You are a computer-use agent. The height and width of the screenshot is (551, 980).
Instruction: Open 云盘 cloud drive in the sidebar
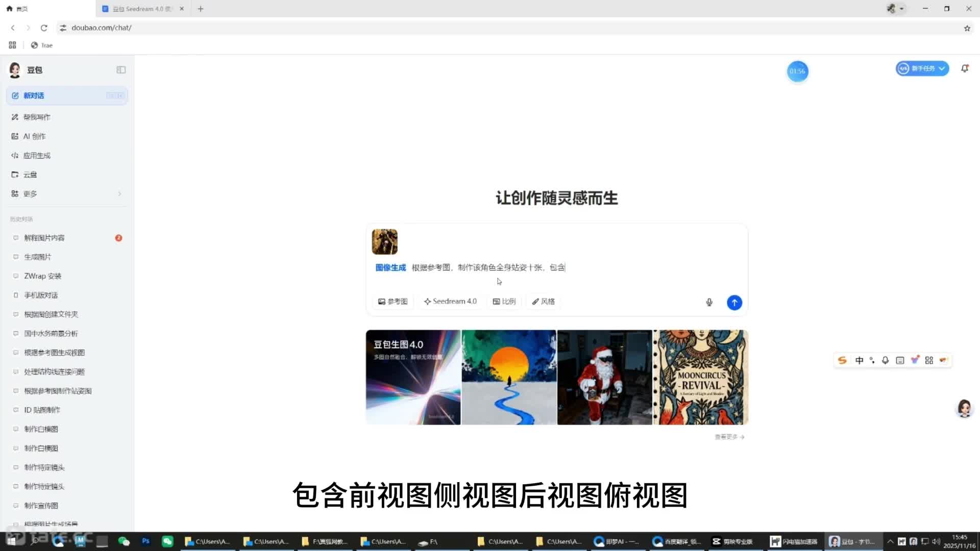29,174
